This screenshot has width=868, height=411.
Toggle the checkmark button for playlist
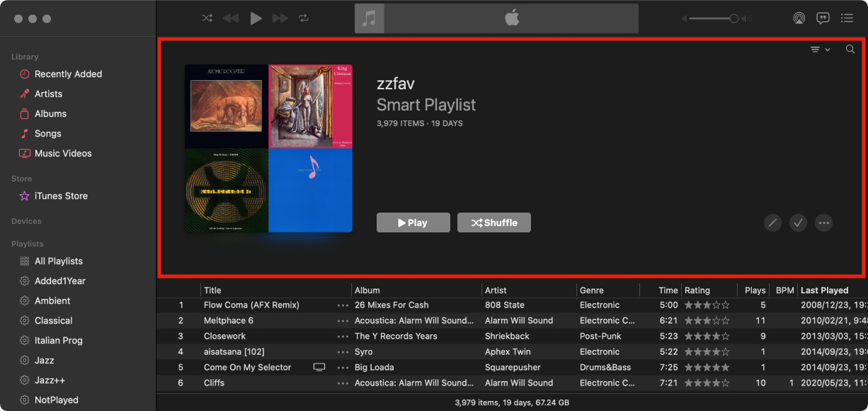(x=799, y=223)
